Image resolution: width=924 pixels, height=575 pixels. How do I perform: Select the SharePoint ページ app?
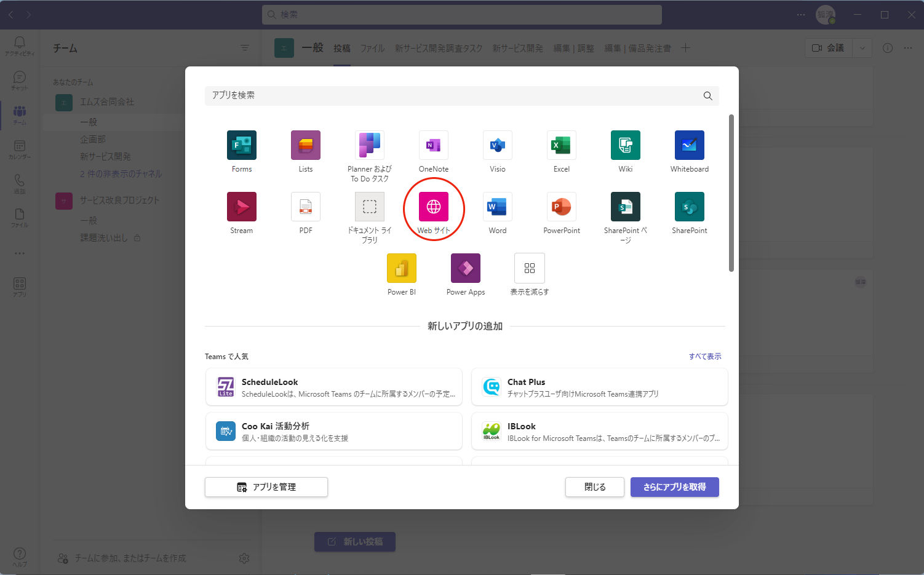pos(626,207)
